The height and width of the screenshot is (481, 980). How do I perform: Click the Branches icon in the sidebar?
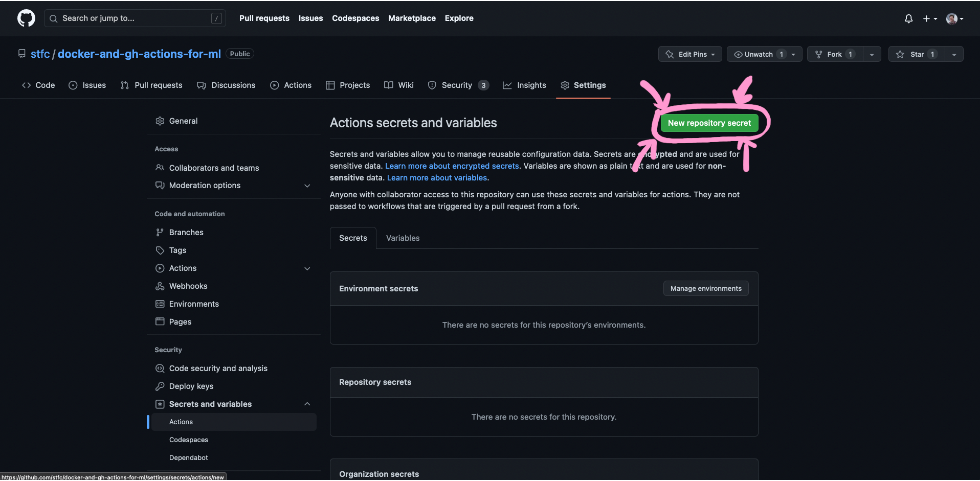[x=160, y=232]
